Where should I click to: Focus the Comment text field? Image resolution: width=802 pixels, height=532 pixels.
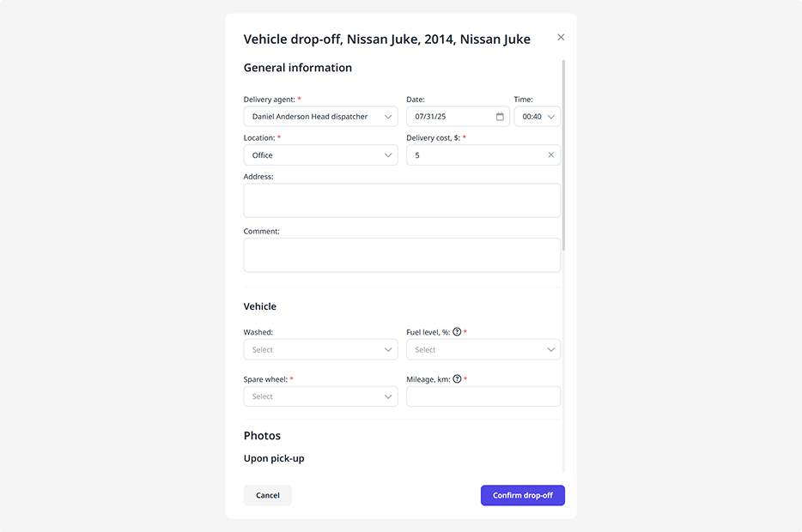pos(402,255)
